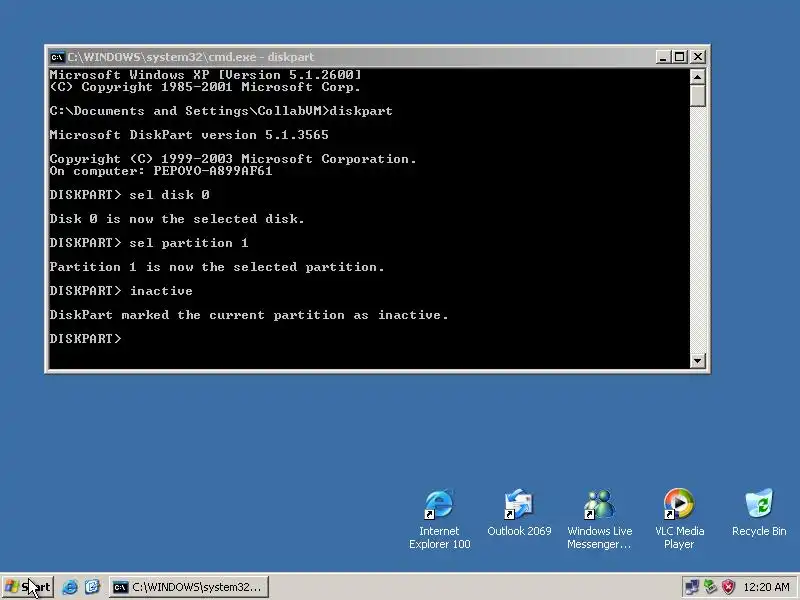This screenshot has height=600, width=800.
Task: Click the 'sel partition 1' command line
Action: (x=149, y=243)
